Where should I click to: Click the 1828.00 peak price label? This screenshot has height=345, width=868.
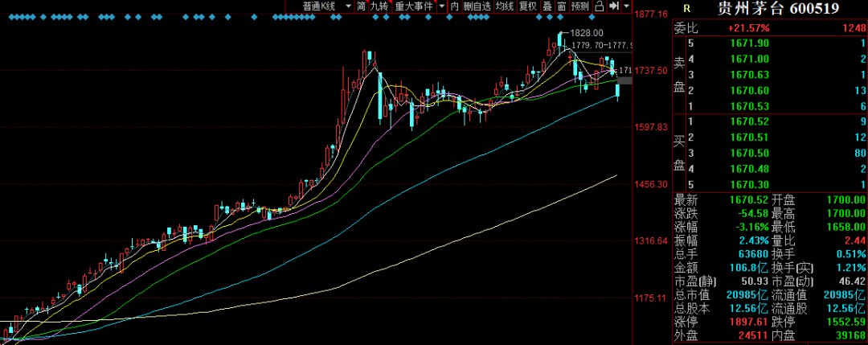[588, 34]
